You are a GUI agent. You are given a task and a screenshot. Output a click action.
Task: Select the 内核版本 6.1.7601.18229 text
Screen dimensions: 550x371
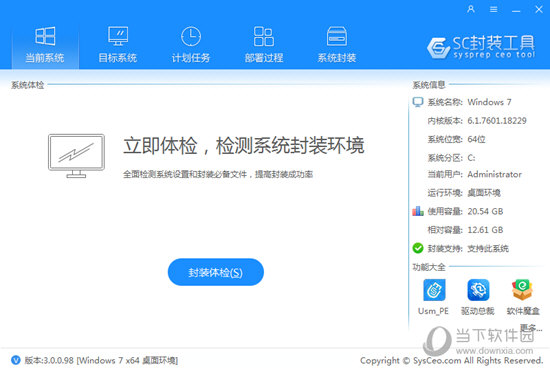477,121
